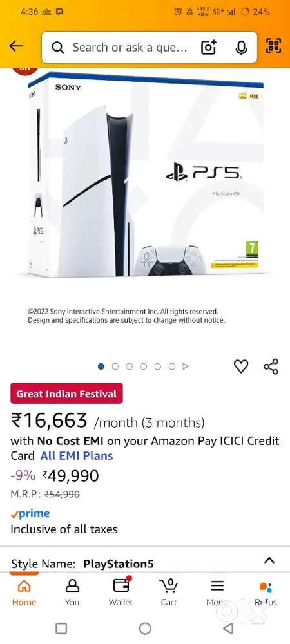The height and width of the screenshot is (644, 290).
Task: Switch to the You account tab
Action: tap(72, 592)
